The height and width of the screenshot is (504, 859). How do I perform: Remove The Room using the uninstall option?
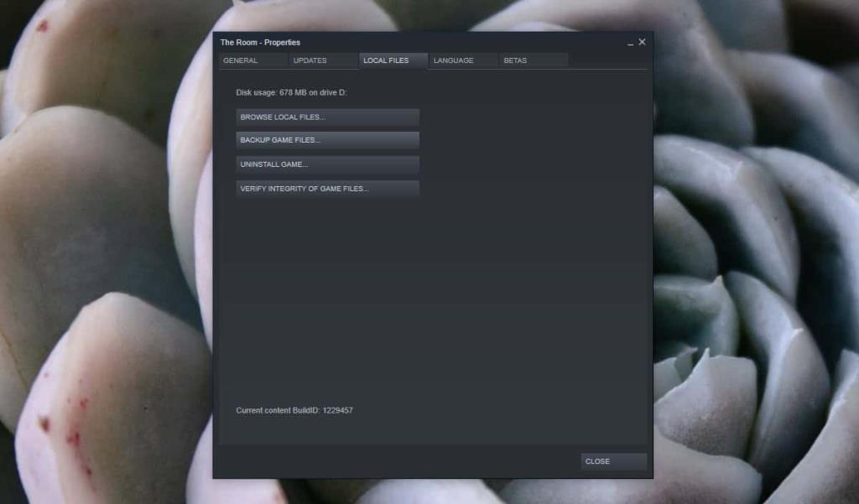(327, 164)
